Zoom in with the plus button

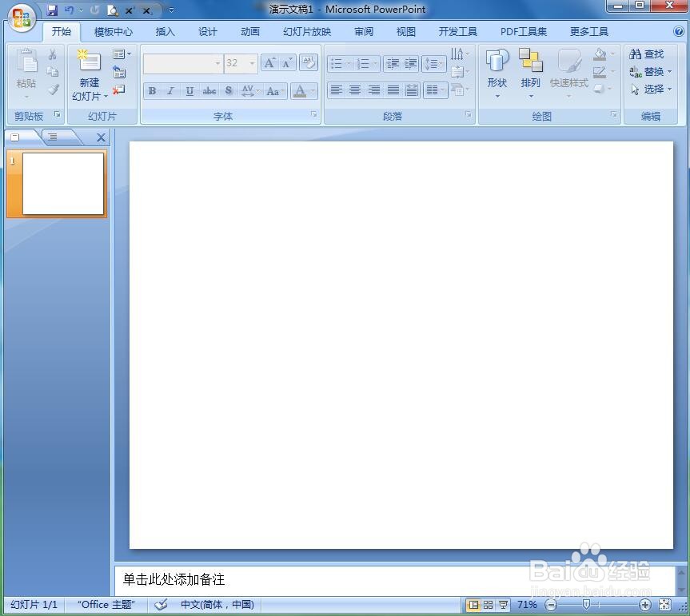tap(644, 605)
